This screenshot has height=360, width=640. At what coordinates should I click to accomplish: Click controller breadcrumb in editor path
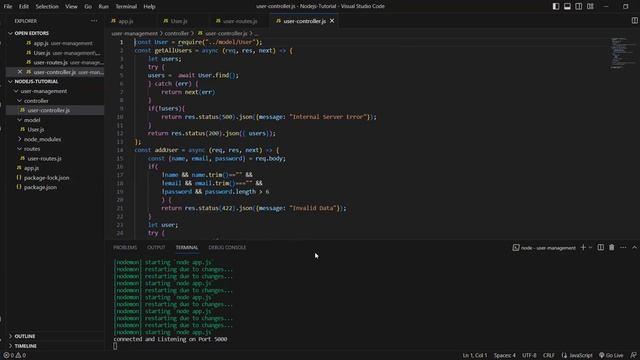pyautogui.click(x=176, y=33)
